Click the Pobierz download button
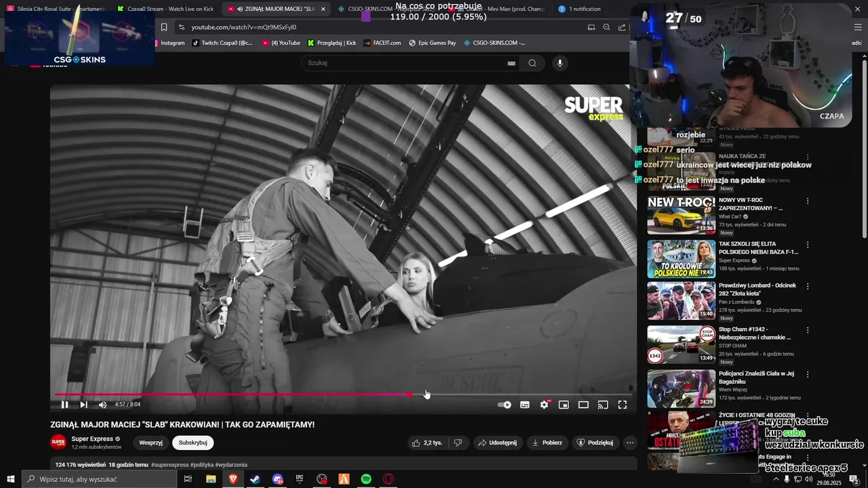The width and height of the screenshot is (868, 488). tap(547, 443)
